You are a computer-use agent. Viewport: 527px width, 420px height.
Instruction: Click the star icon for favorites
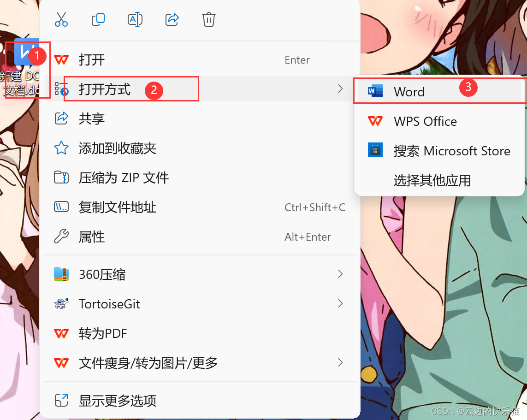point(61,148)
